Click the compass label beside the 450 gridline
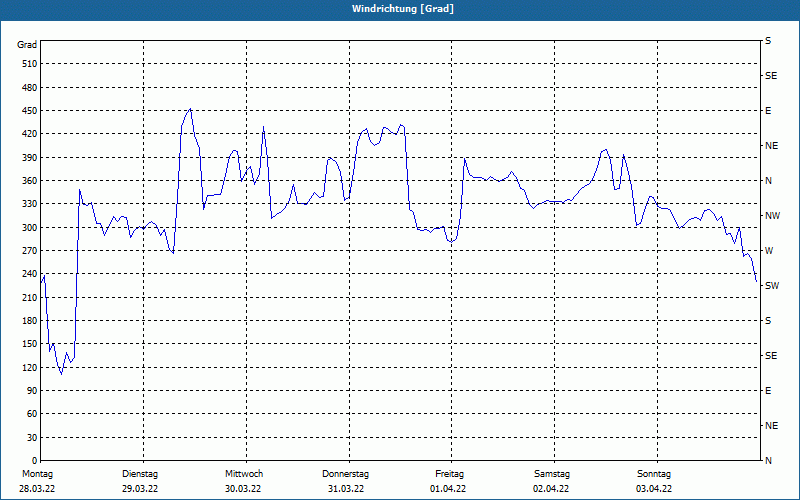Image resolution: width=800 pixels, height=500 pixels. click(x=768, y=111)
